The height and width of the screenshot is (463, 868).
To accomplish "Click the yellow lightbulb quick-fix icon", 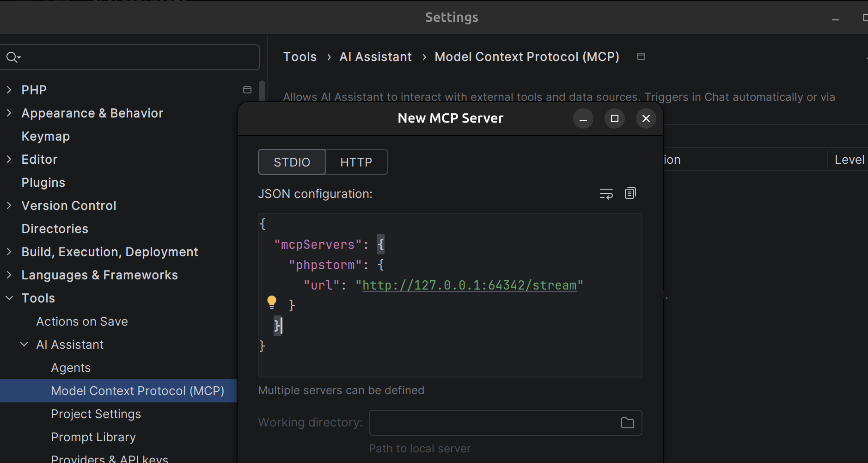I will click(272, 302).
